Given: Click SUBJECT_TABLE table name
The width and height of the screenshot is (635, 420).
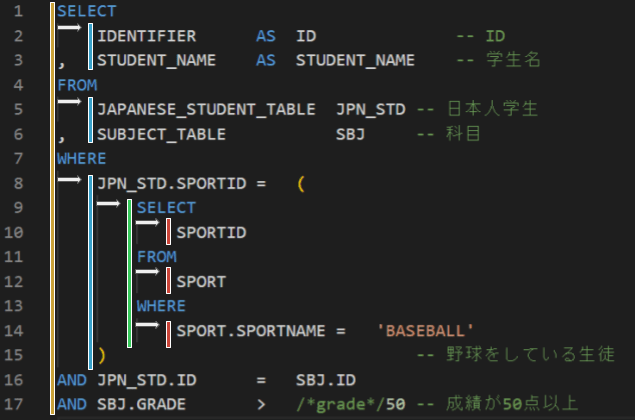Looking at the screenshot, I should tap(161, 134).
